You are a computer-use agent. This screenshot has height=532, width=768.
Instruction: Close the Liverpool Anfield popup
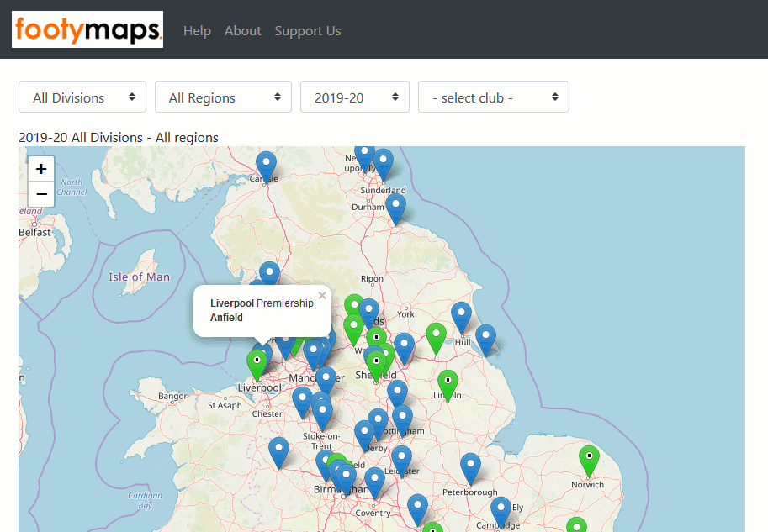click(x=322, y=296)
